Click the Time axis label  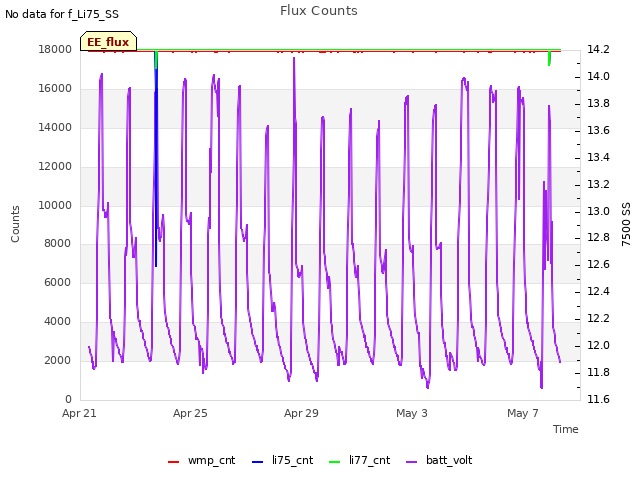point(566,429)
